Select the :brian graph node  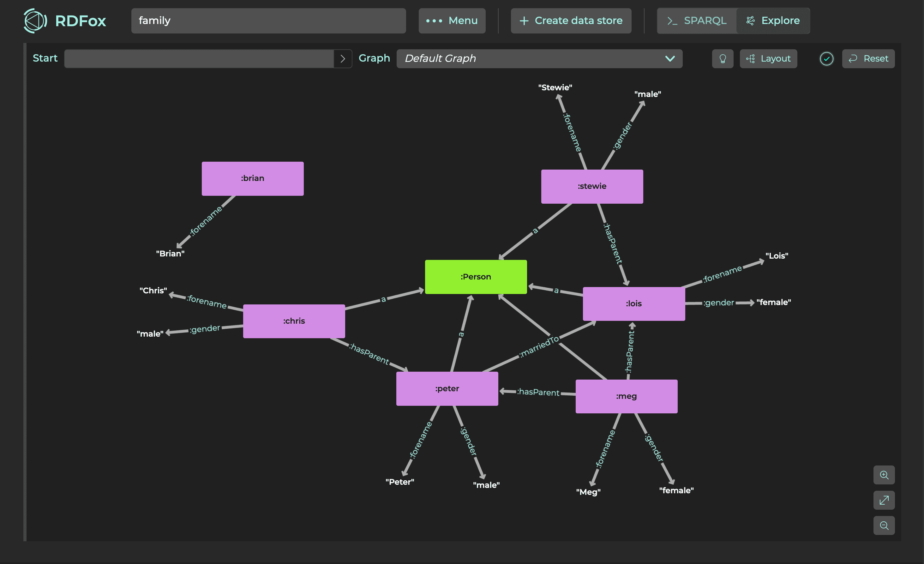tap(252, 178)
